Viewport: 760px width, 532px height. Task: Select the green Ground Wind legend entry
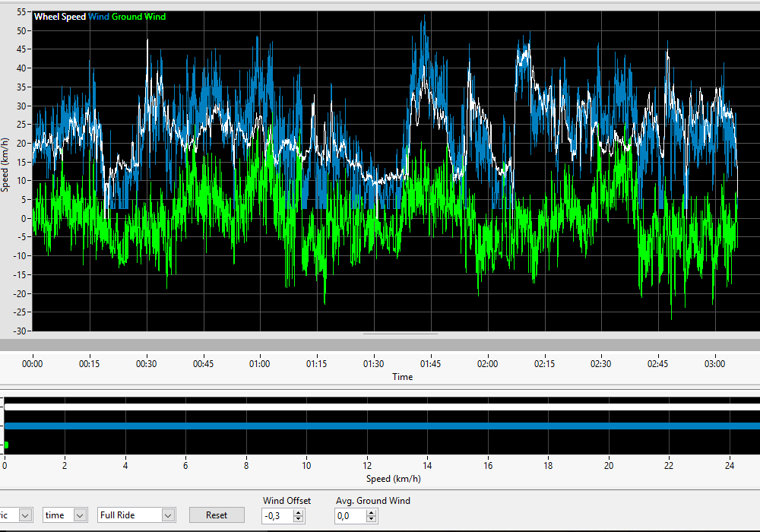tap(138, 17)
